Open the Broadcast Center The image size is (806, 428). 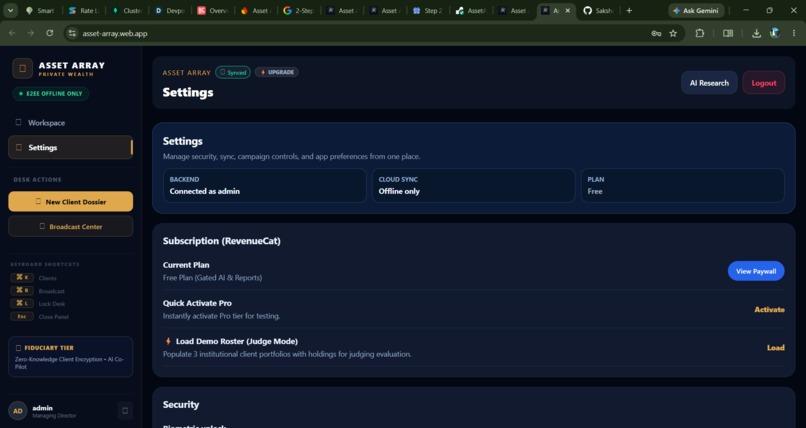pyautogui.click(x=70, y=226)
